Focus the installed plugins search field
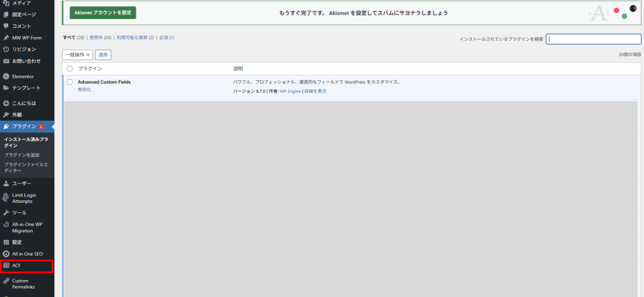This screenshot has height=297, width=644. coord(594,39)
